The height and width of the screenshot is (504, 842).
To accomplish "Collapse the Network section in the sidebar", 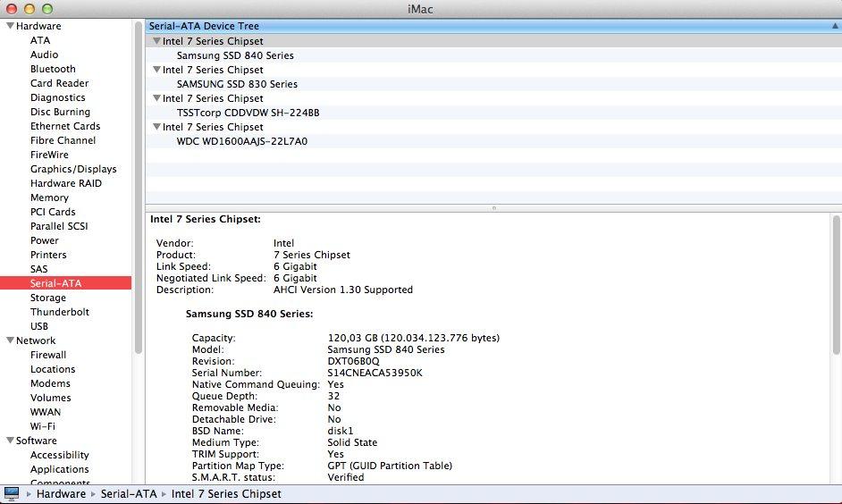I will [x=10, y=340].
